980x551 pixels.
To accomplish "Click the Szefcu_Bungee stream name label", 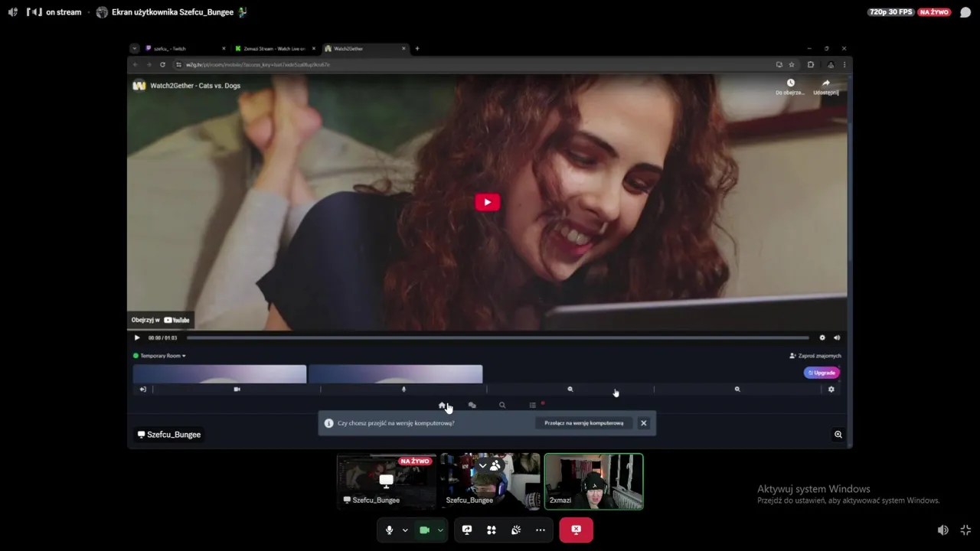I will tap(168, 435).
